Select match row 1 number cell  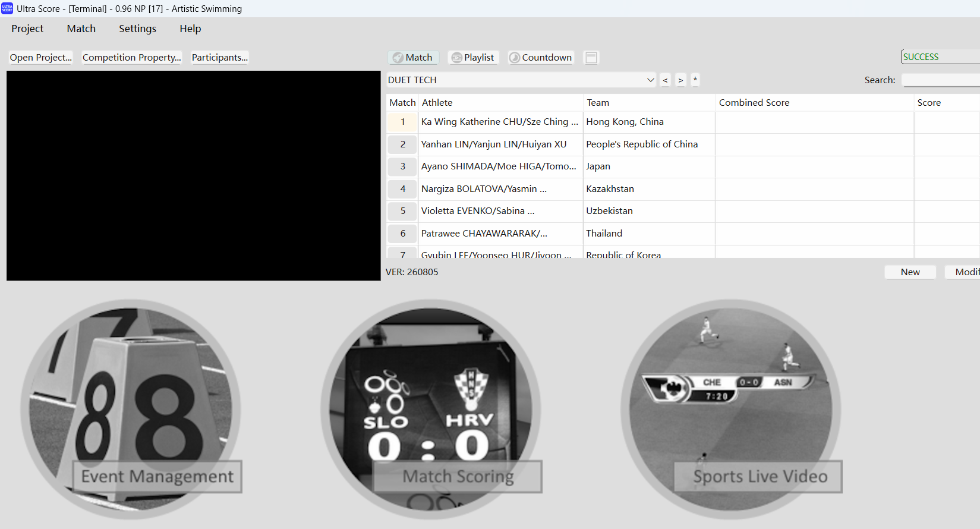(x=402, y=122)
